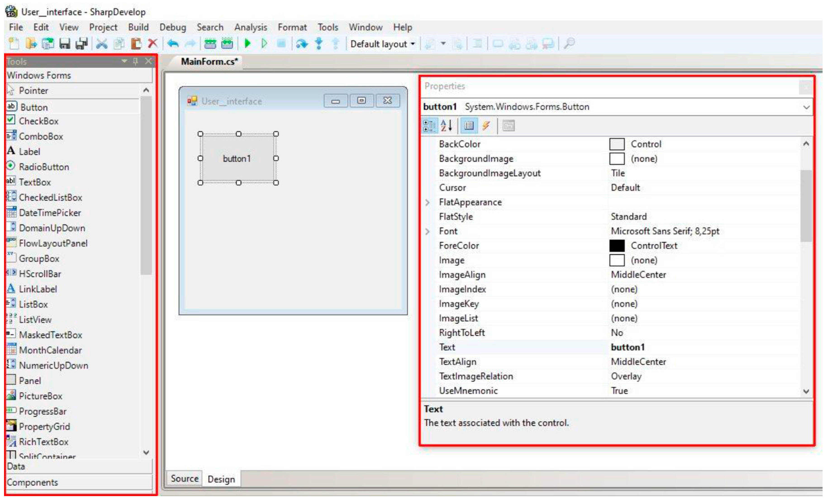Show events with lightning bolt icon
The image size is (827, 504).
[x=486, y=126]
